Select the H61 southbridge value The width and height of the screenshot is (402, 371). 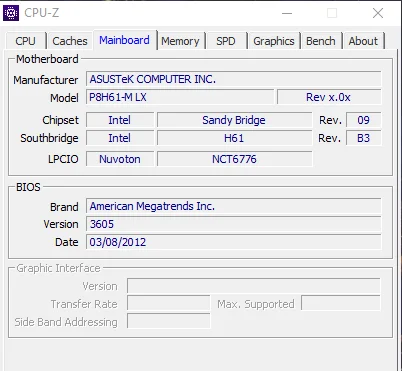(234, 138)
